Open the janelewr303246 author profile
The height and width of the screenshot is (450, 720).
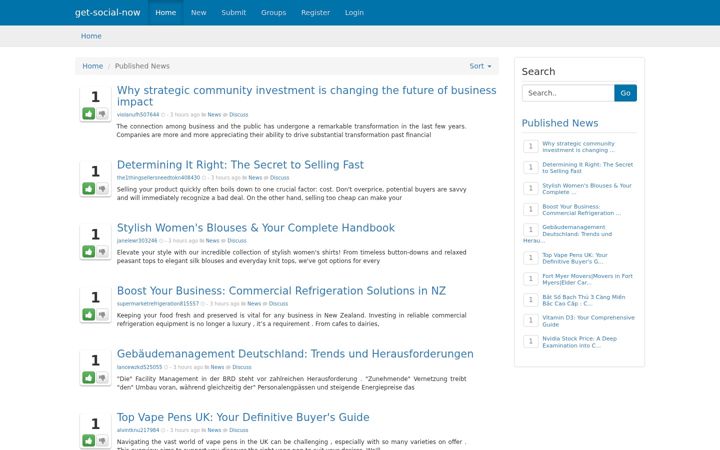[x=137, y=241]
